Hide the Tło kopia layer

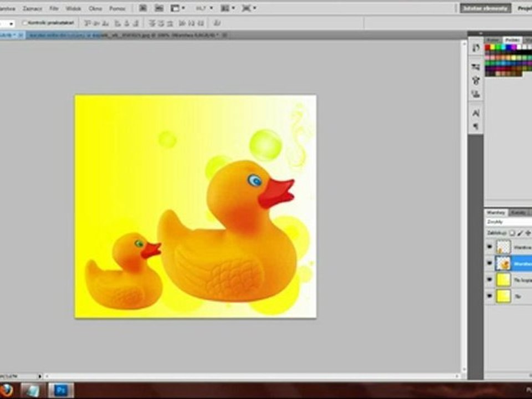[x=489, y=279]
